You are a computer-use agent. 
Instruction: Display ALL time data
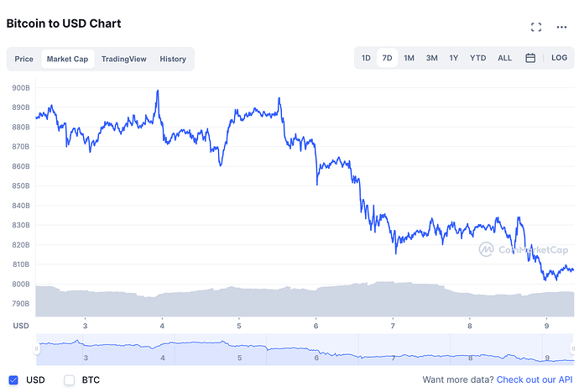[504, 59]
